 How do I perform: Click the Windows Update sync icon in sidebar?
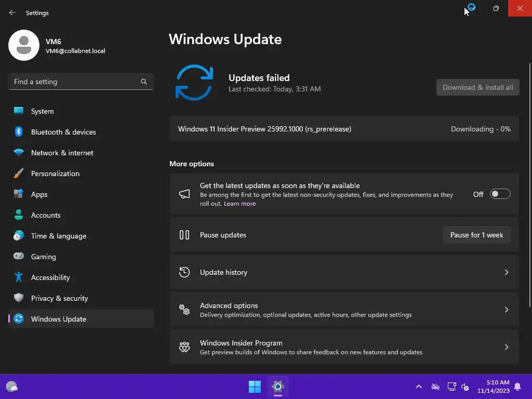(x=19, y=318)
